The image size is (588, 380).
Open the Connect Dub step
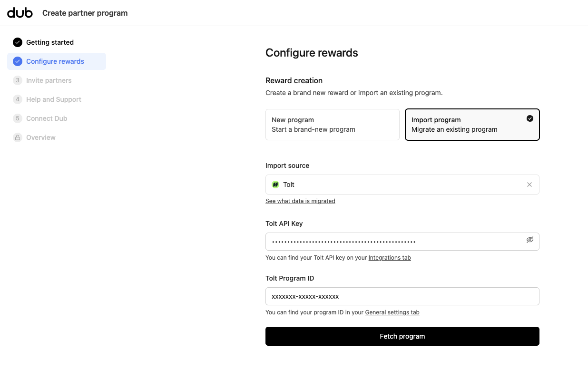pos(47,118)
